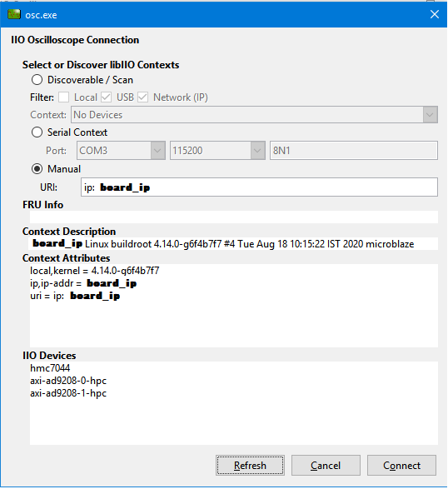Click the IIO Oscilloscope Connection heading

tap(75, 40)
